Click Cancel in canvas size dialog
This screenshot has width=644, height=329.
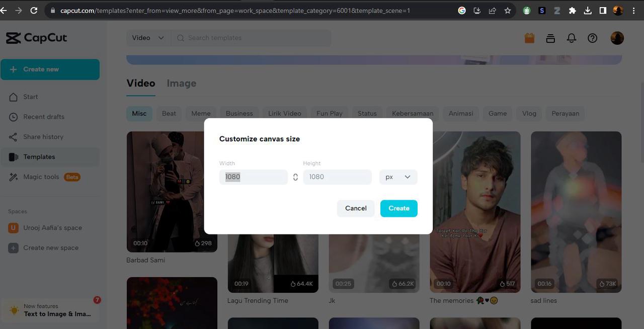(356, 208)
